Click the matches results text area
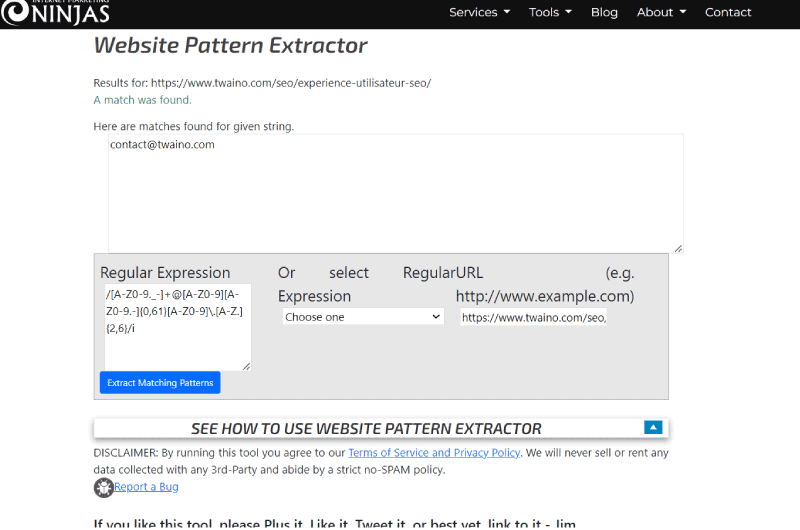This screenshot has width=800, height=530. [395, 193]
